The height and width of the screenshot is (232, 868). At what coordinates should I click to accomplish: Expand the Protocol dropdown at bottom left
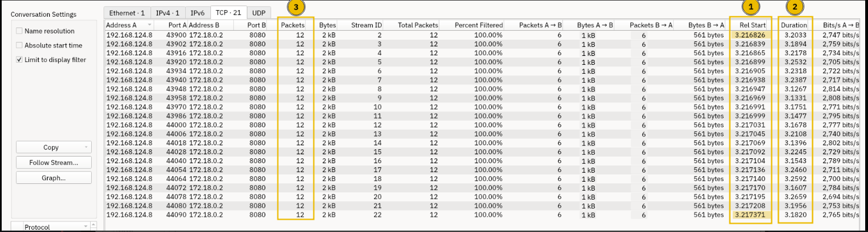pyautogui.click(x=86, y=227)
